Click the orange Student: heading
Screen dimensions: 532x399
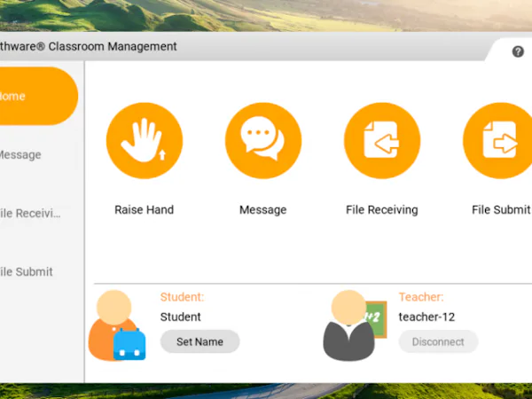click(x=182, y=297)
